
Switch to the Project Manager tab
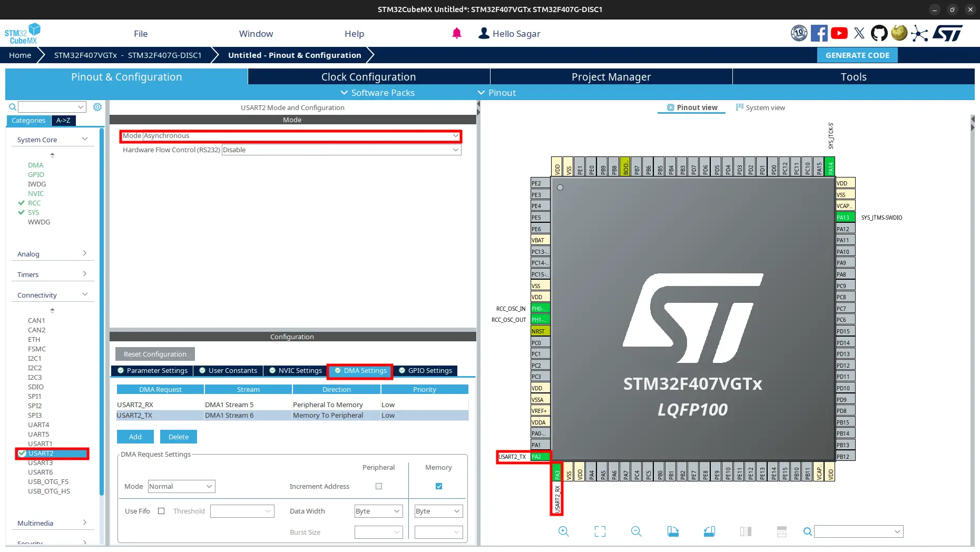[x=611, y=77]
